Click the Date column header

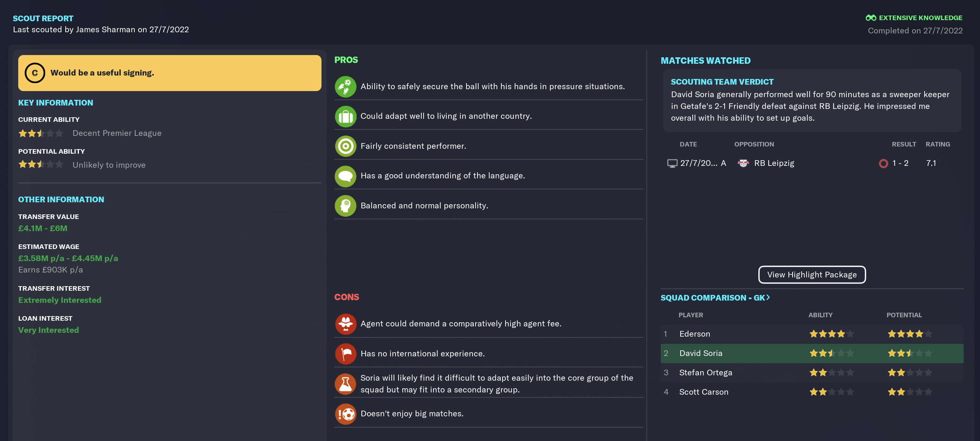tap(688, 144)
